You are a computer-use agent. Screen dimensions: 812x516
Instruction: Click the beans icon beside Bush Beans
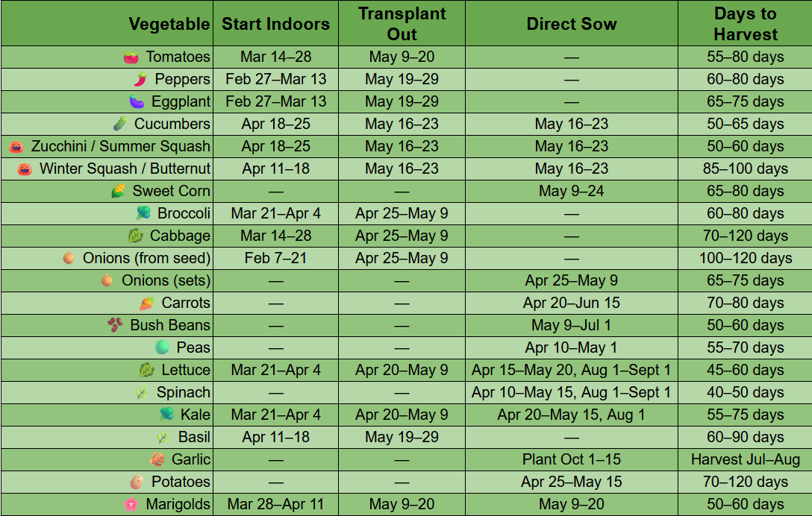(116, 326)
